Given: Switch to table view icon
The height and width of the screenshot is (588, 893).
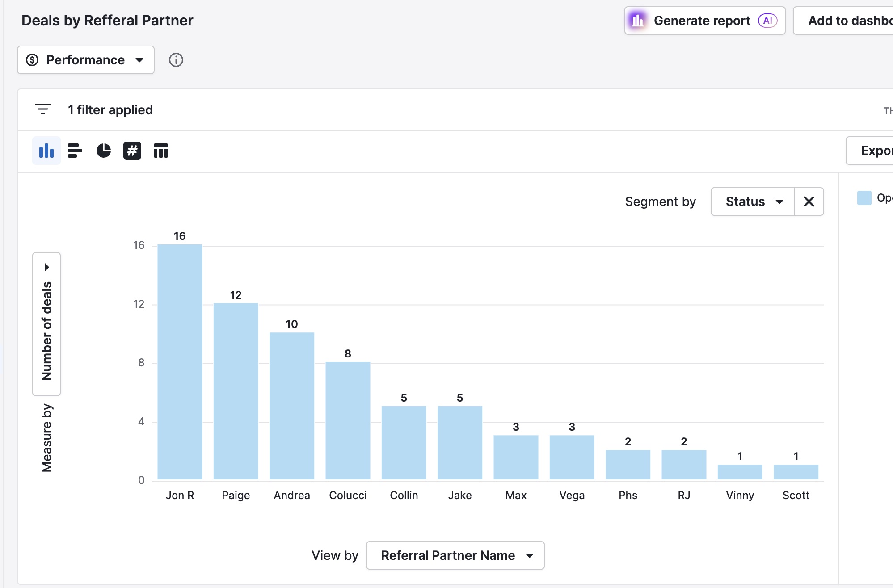Looking at the screenshot, I should click(161, 151).
